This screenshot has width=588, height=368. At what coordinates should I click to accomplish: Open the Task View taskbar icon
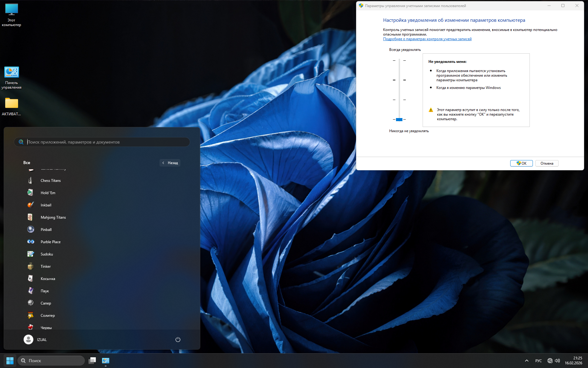(x=92, y=361)
